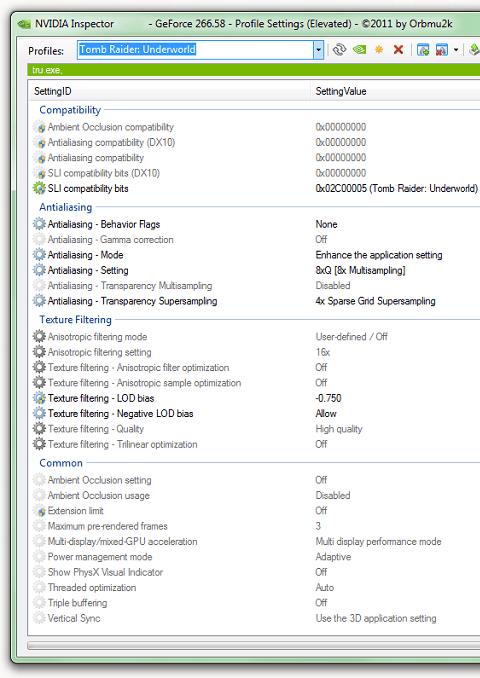Select the Antialiasing compatibility (DX10) row label
480x678 pixels.
click(111, 142)
